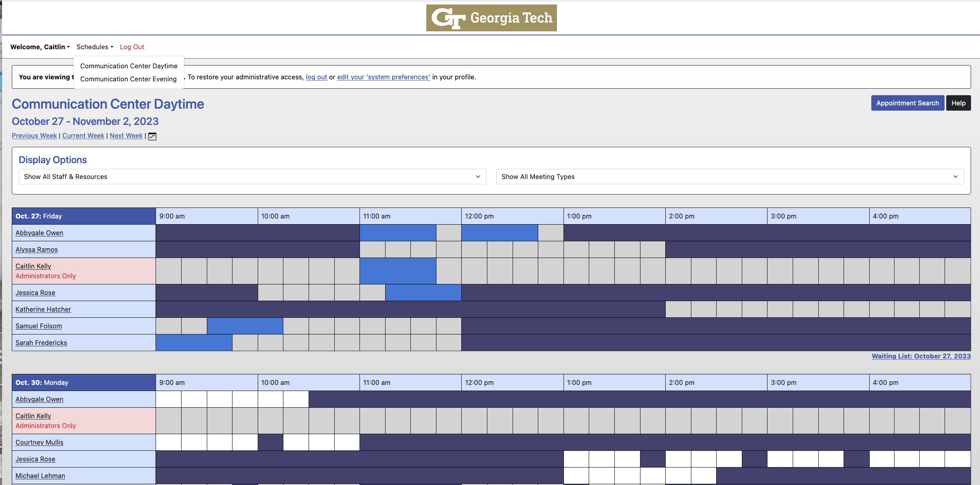Select Communication Center Evening schedule
The image size is (980, 485).
(x=128, y=79)
